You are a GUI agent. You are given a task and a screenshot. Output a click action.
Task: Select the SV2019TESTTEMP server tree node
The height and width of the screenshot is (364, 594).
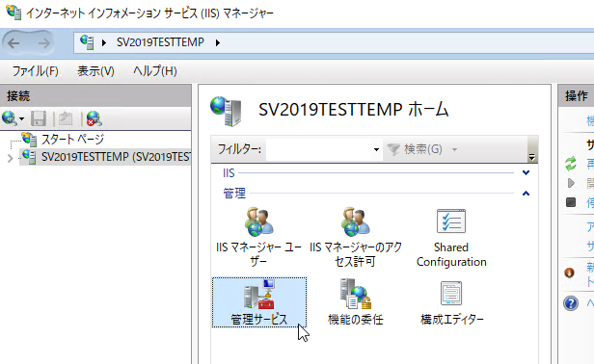tap(105, 157)
